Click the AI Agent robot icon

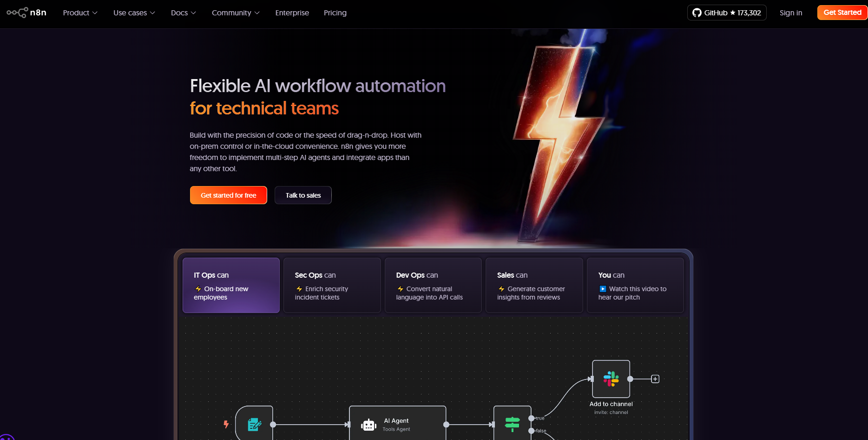368,424
